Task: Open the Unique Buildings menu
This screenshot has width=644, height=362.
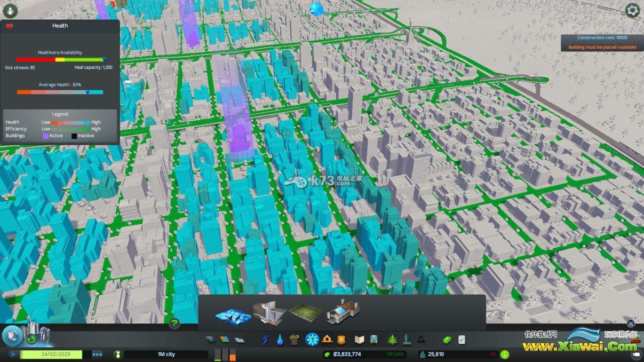Action: 407,340
